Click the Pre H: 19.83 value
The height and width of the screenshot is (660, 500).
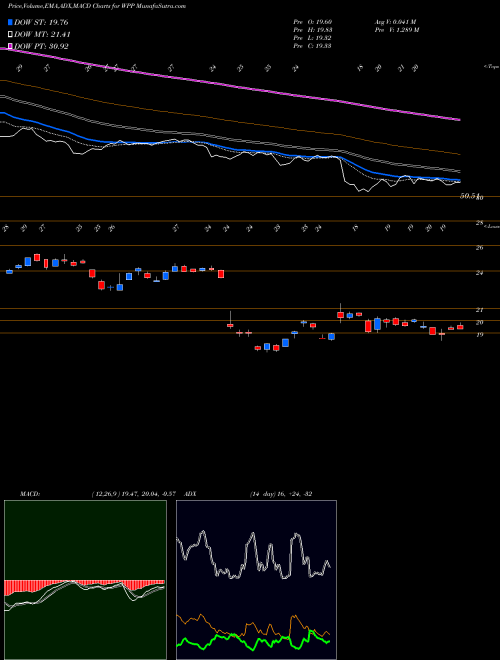tap(312, 30)
